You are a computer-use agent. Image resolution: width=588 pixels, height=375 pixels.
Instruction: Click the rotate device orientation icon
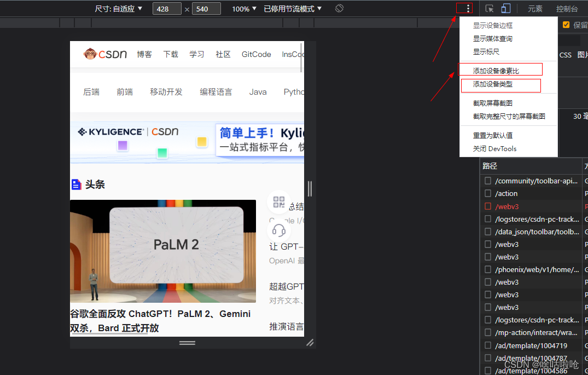tap(339, 8)
